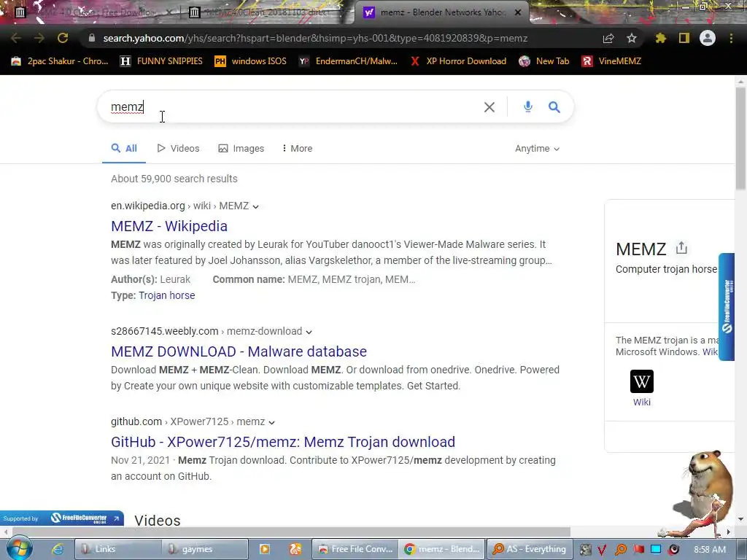Switch to AS - Everything taskbar window
The width and height of the screenshot is (747, 560).
[x=530, y=549]
